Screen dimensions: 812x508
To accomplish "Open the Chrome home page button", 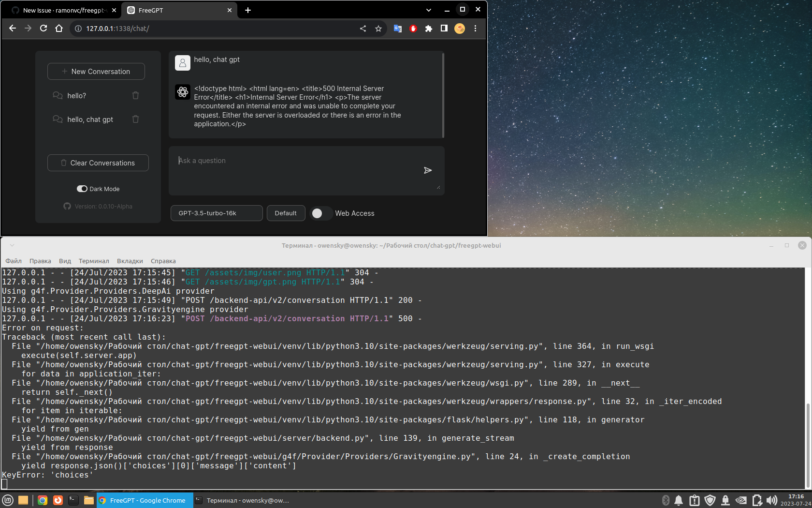I will click(59, 29).
